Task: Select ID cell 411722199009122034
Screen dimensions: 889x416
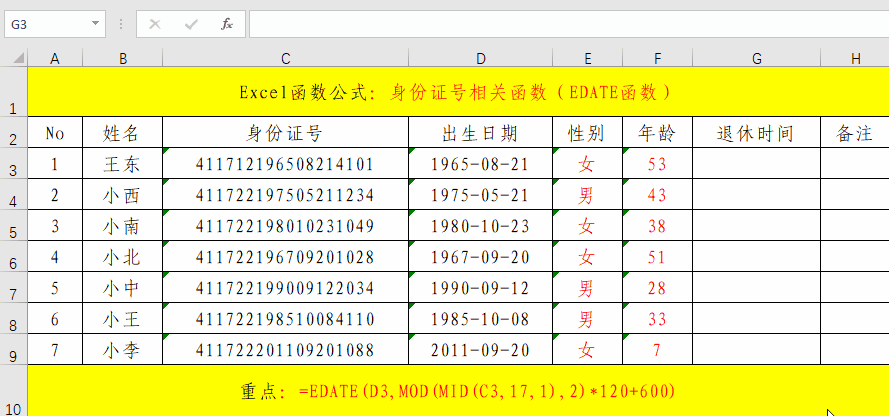Action: pyautogui.click(x=285, y=287)
